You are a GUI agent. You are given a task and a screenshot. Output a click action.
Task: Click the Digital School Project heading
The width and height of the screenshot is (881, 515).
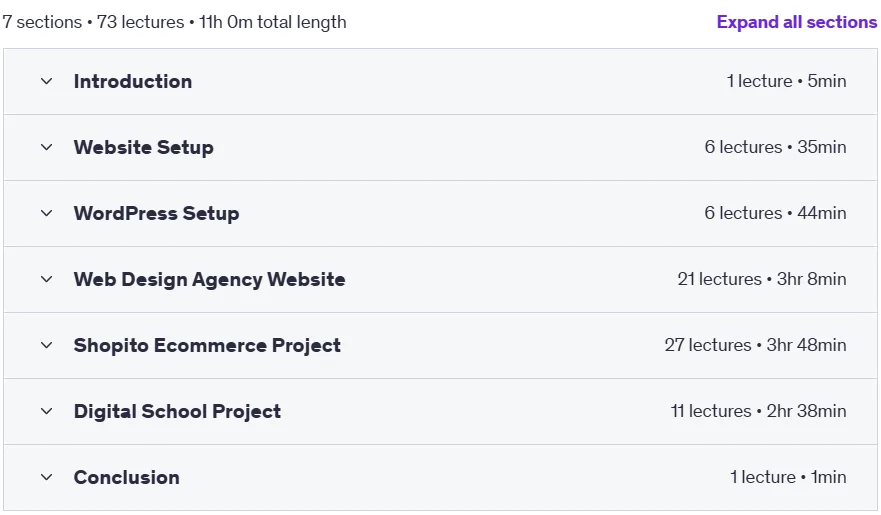tap(177, 411)
